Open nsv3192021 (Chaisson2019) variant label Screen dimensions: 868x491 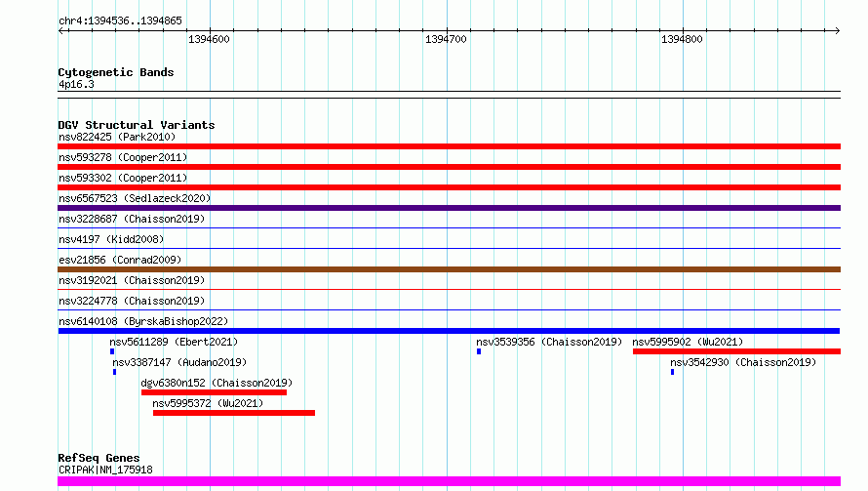click(132, 280)
